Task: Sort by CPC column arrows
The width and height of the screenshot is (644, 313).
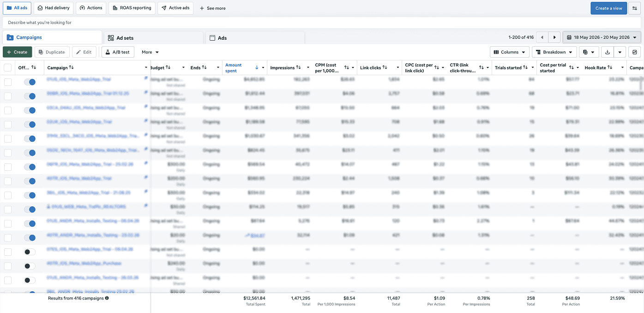Action: pyautogui.click(x=437, y=68)
